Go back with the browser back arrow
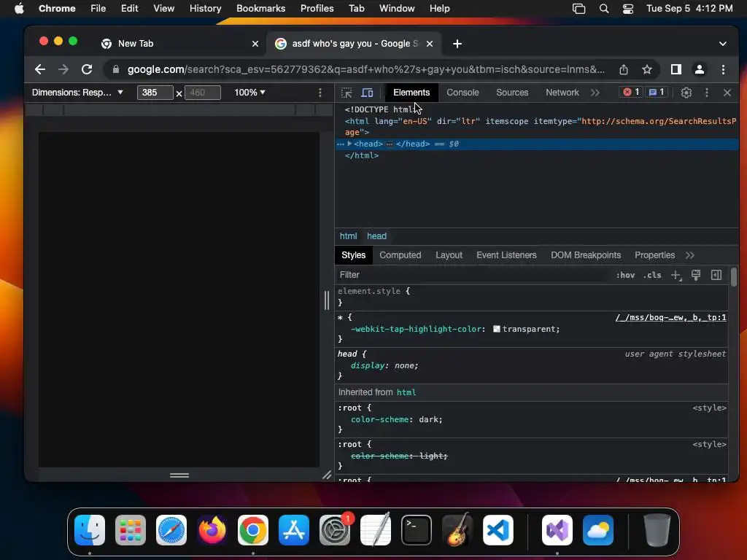This screenshot has width=747, height=560. pos(40,69)
